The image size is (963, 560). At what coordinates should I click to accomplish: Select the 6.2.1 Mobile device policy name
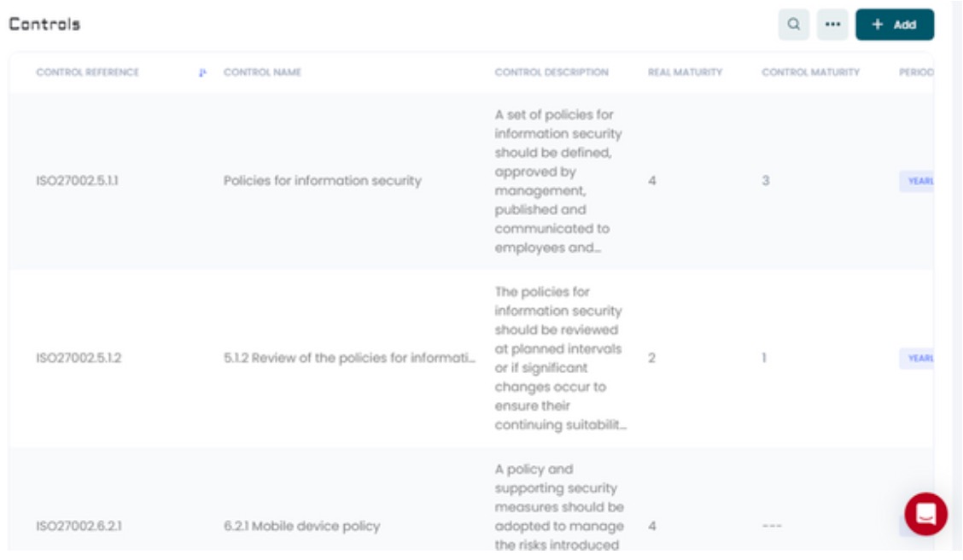tap(301, 527)
